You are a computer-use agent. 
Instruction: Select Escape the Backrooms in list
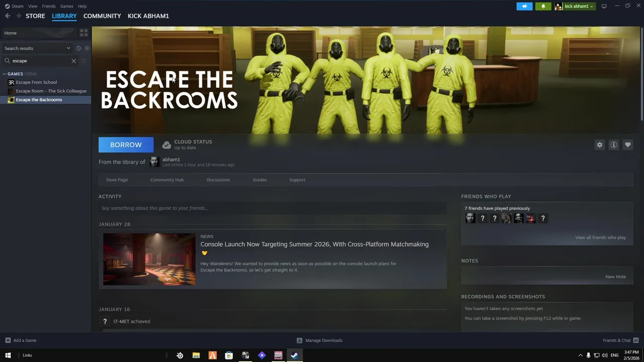point(39,100)
